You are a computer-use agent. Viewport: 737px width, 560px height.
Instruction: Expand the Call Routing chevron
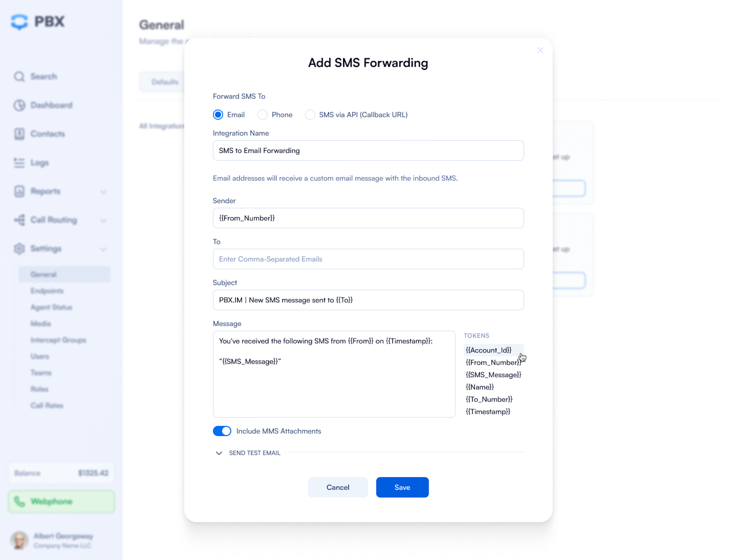[104, 220]
